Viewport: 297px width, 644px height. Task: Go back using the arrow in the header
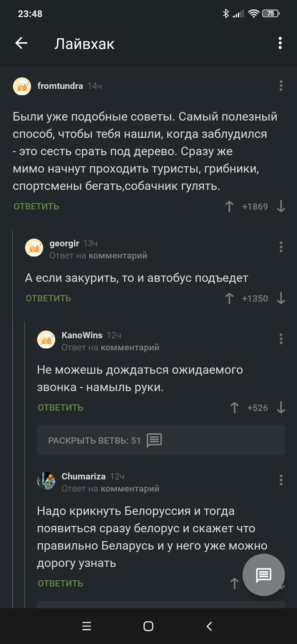[21, 43]
